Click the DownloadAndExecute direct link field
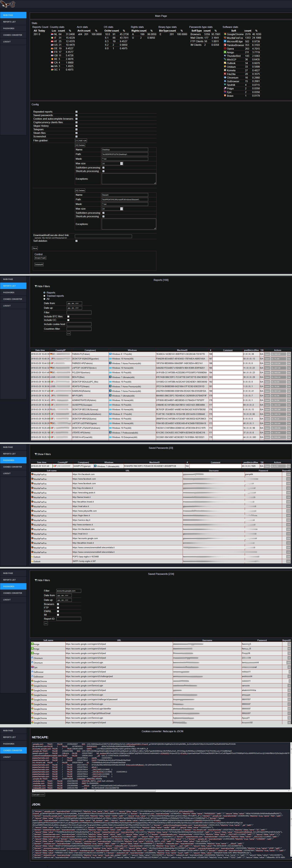The image size is (292, 868). (103, 236)
